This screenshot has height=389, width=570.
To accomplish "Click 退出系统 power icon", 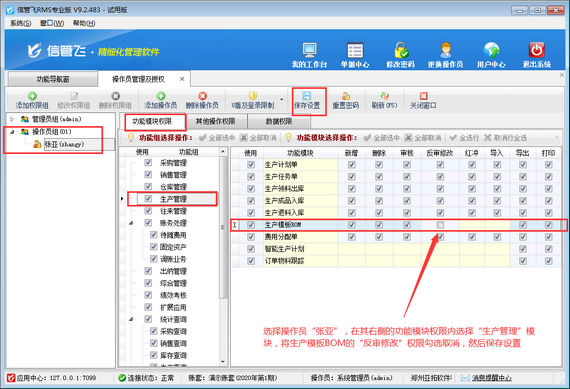I will (537, 50).
